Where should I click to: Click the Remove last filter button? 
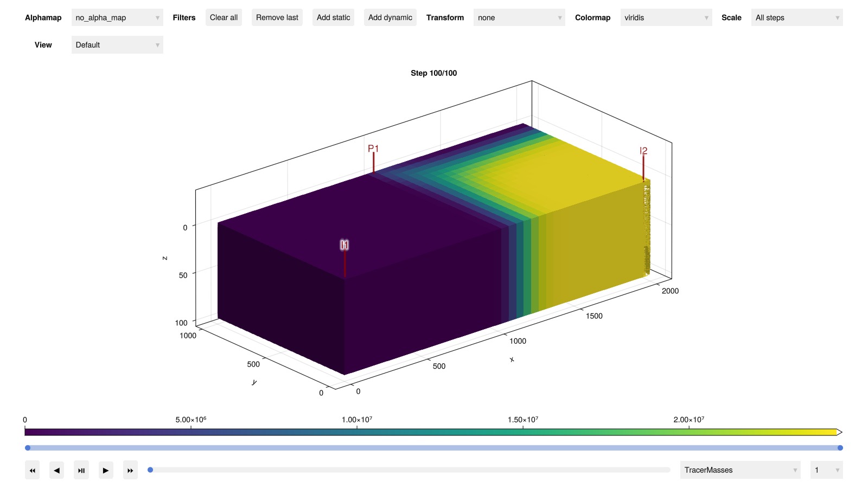pos(277,17)
